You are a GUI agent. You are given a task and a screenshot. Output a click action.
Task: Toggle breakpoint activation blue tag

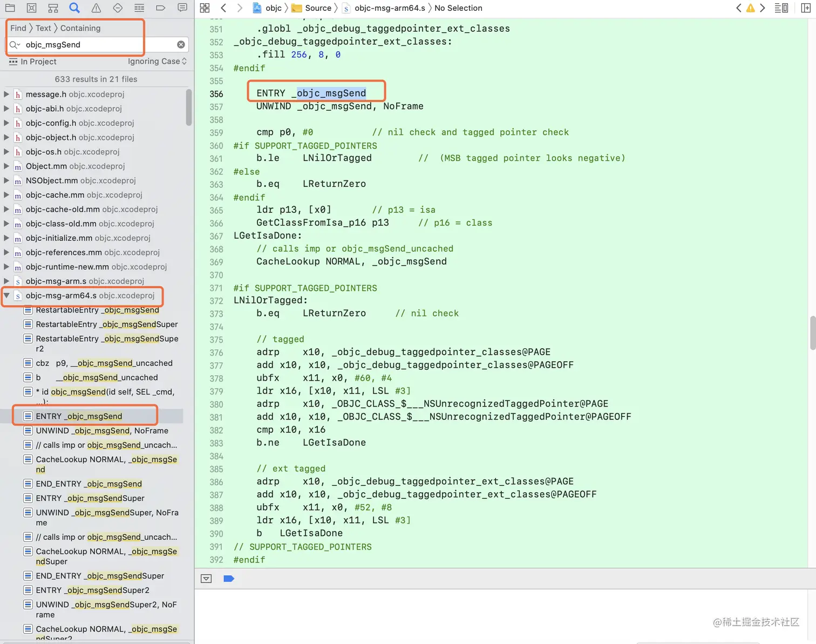click(229, 579)
